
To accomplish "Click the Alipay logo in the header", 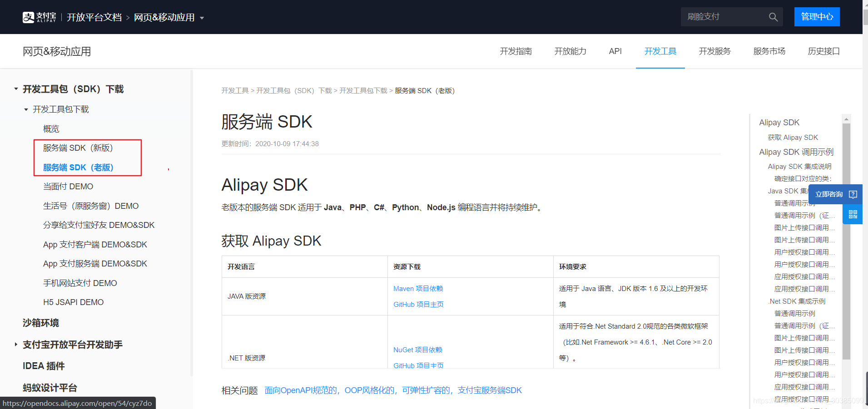I will (40, 17).
